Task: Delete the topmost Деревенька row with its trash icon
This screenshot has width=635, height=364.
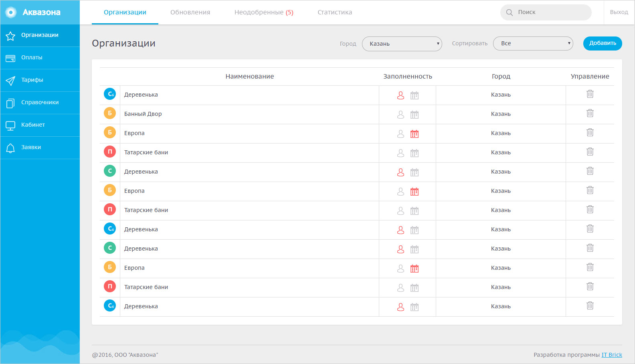Action: pos(590,94)
